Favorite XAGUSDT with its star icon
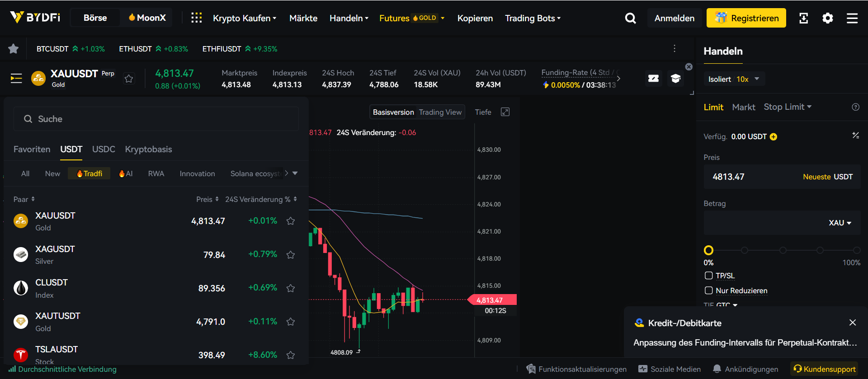Viewport: 868px width, 379px height. (291, 255)
